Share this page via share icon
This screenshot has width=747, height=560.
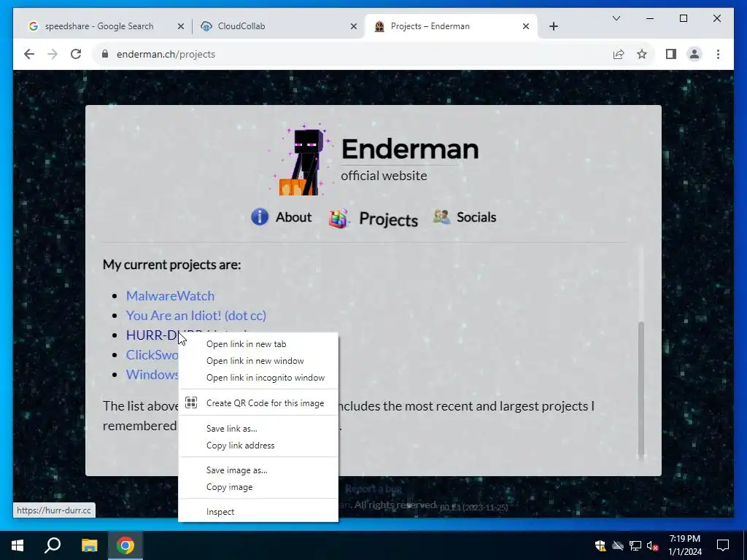(x=619, y=54)
